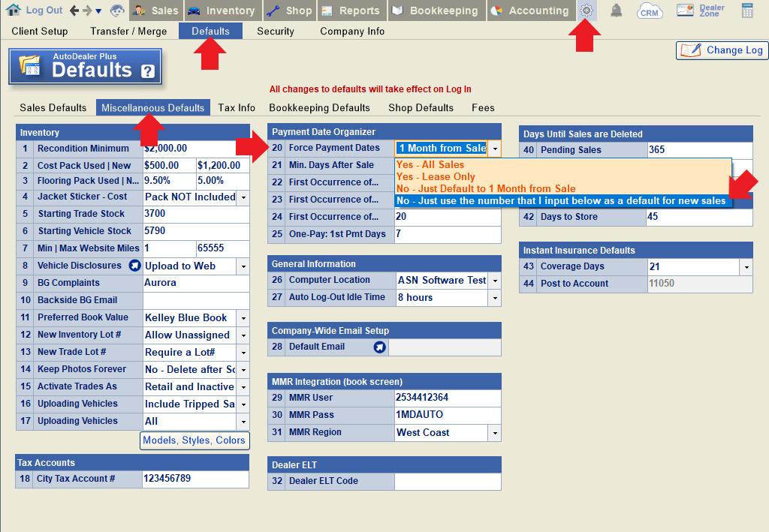Click One-Pay: 1st Pmt Days field
This screenshot has height=532, width=769.
tap(448, 234)
